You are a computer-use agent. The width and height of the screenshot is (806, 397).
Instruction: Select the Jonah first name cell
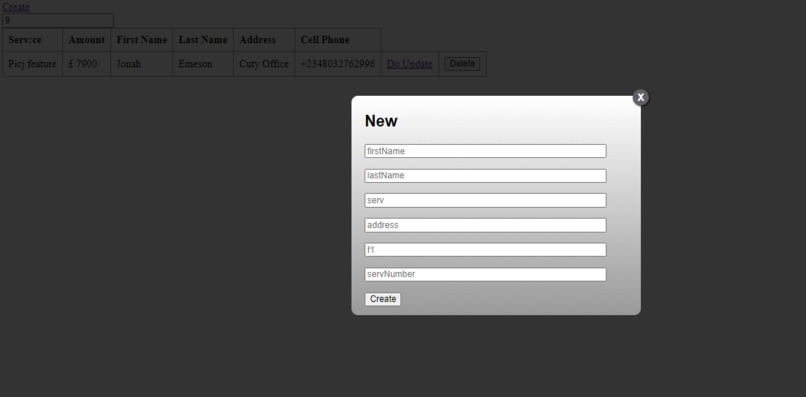(x=141, y=64)
